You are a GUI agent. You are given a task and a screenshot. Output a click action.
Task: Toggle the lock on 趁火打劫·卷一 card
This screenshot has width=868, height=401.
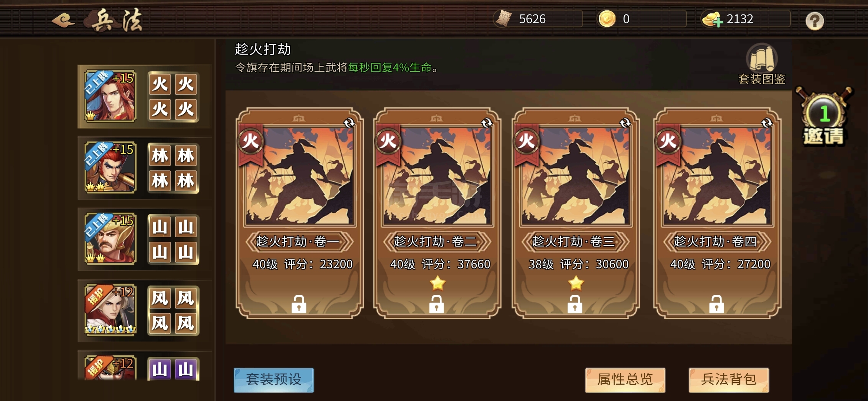coord(299,304)
